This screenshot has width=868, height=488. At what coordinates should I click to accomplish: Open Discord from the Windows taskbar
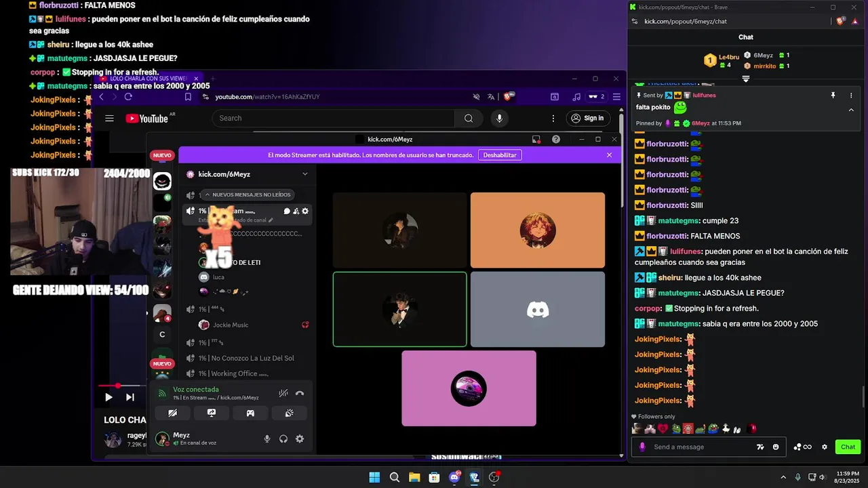point(454,477)
